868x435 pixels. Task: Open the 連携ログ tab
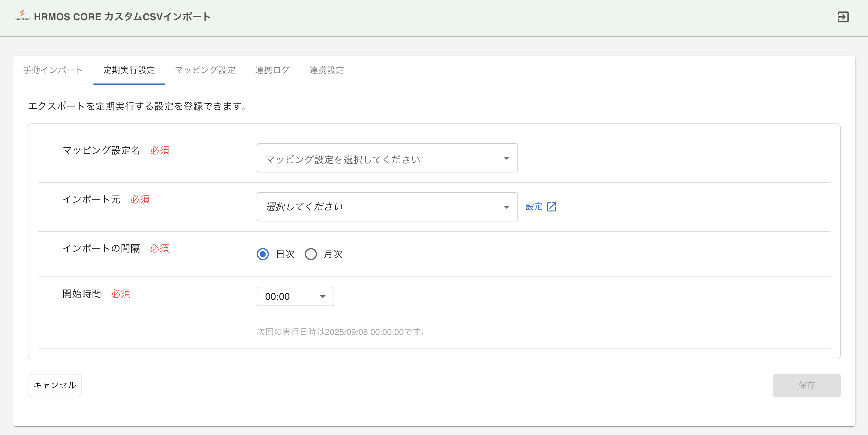tap(272, 70)
